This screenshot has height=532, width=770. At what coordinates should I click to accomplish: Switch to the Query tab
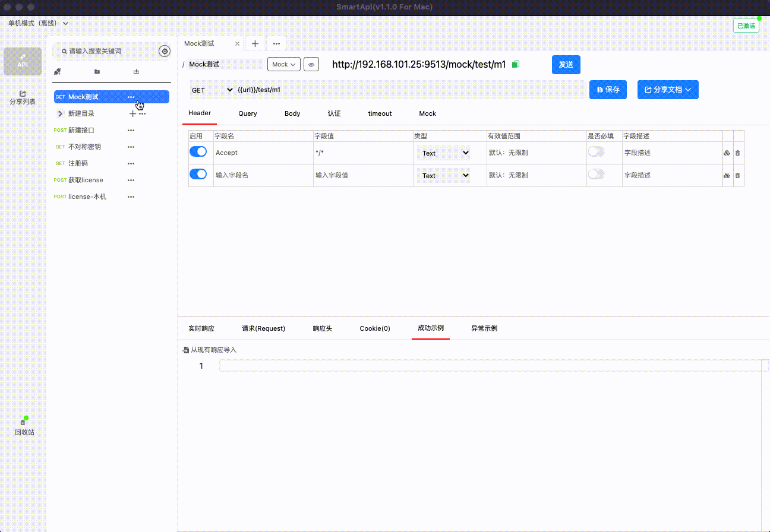point(247,113)
